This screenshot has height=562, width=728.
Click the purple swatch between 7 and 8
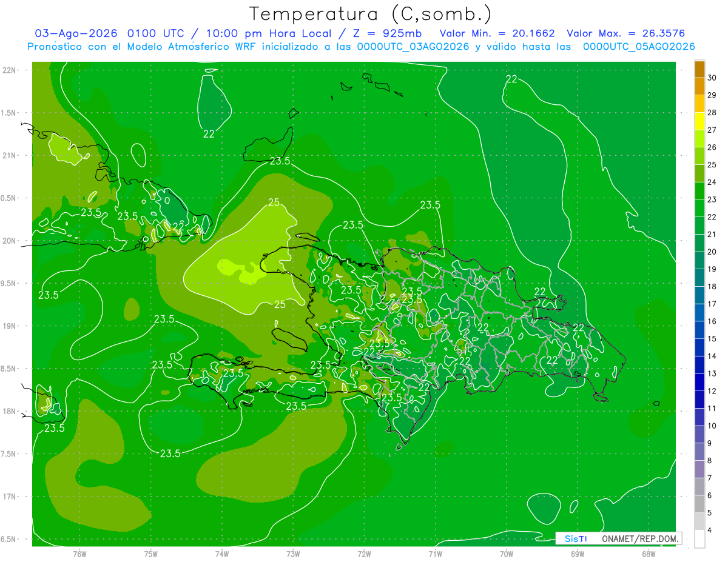[699, 470]
